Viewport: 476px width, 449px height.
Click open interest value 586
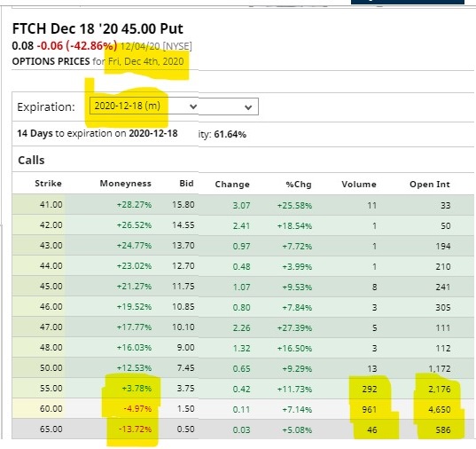coord(443,429)
